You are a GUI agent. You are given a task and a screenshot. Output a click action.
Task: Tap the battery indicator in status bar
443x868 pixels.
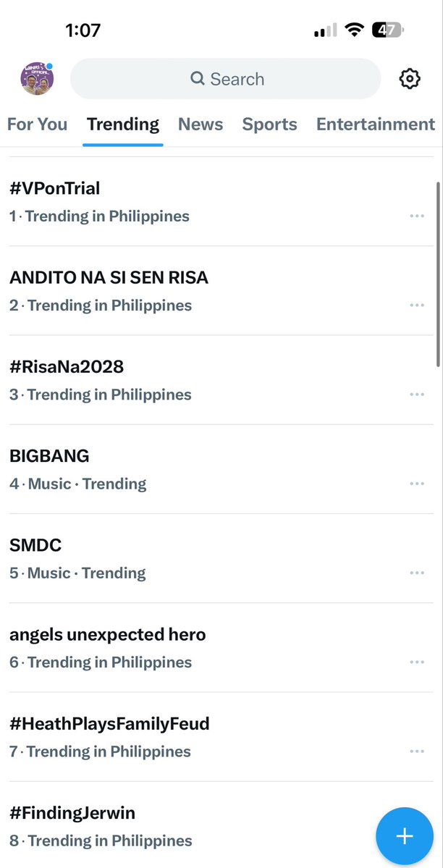[x=388, y=30]
